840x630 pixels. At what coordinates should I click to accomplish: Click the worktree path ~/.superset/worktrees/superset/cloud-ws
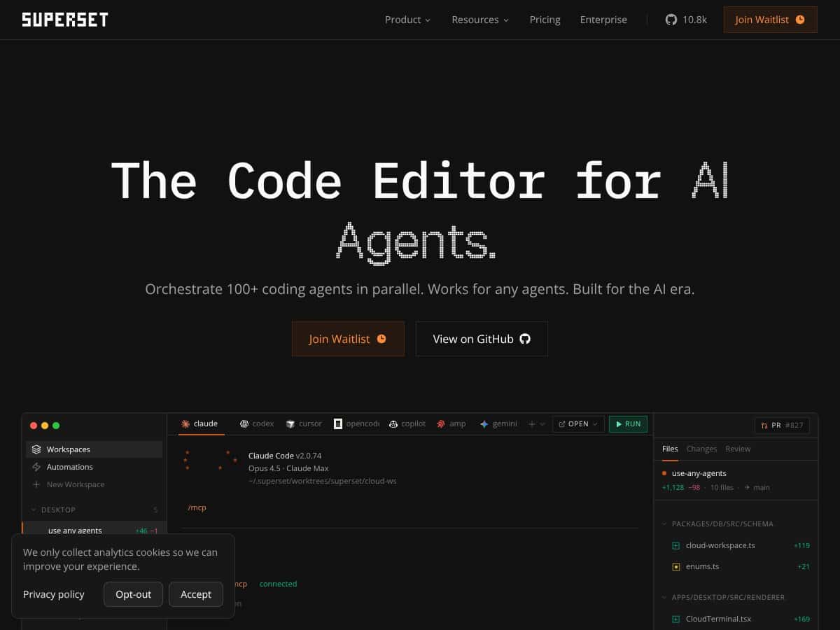323,481
